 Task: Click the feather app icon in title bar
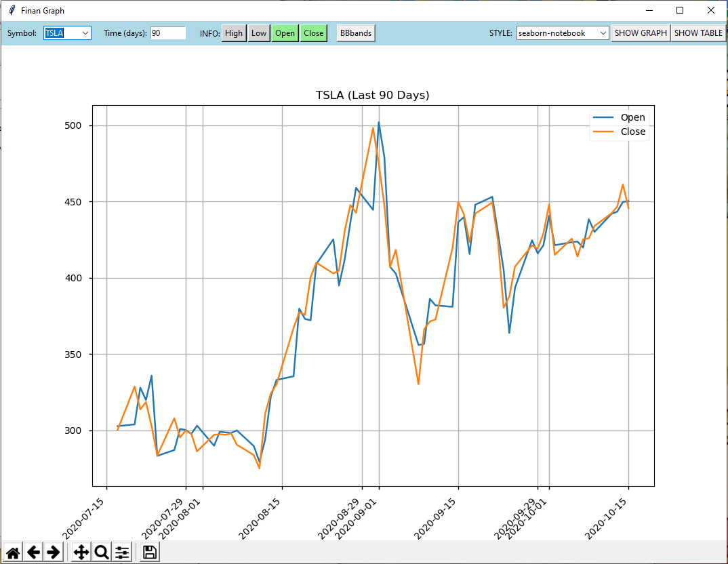pyautogui.click(x=12, y=10)
